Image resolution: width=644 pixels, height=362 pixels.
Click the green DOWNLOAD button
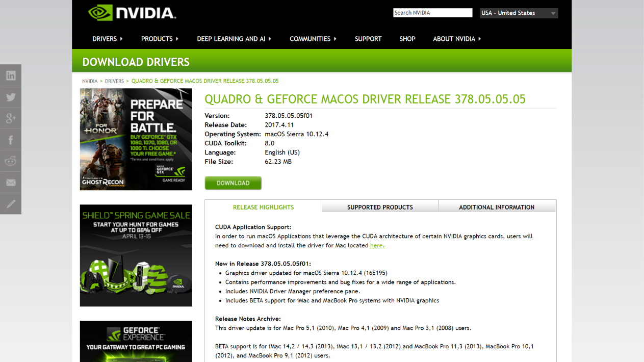coord(233,183)
